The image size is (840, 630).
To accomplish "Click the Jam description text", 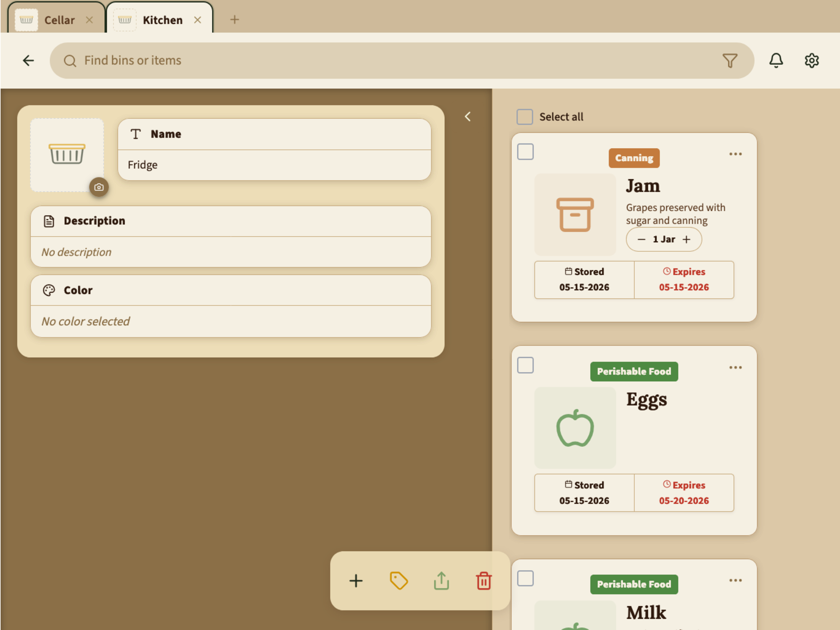I will 676,214.
